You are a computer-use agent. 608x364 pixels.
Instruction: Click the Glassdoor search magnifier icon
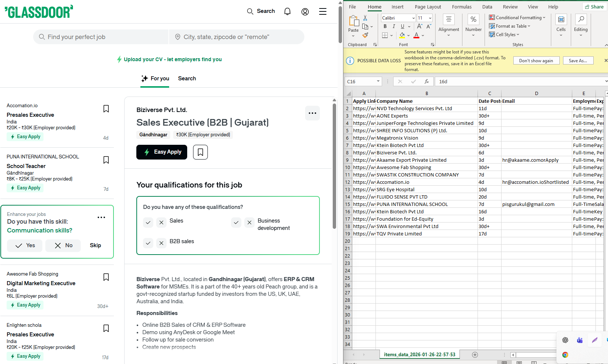pos(250,11)
